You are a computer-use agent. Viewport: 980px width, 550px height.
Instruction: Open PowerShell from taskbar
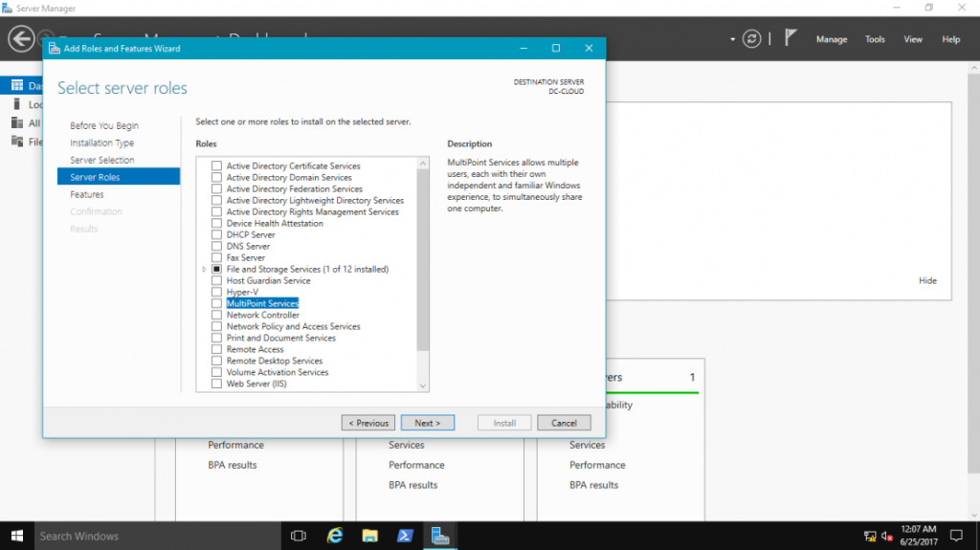(405, 536)
